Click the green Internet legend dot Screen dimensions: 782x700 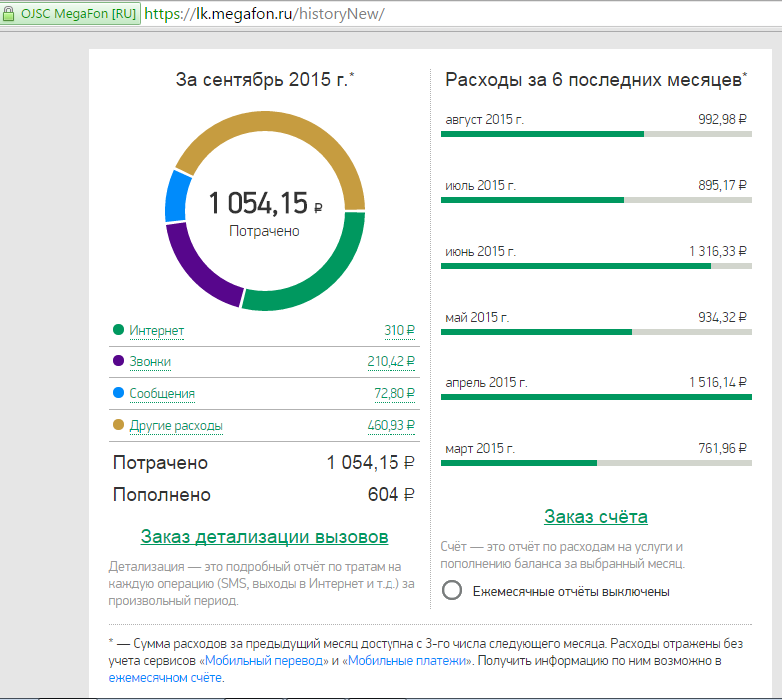tap(118, 330)
